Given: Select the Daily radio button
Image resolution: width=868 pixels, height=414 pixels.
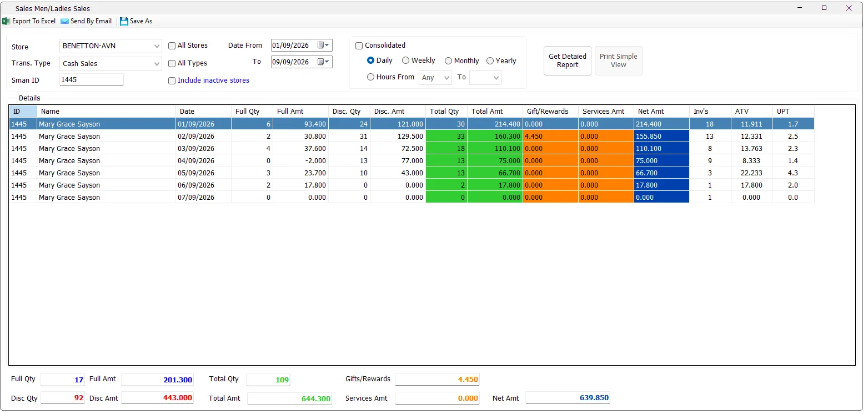Looking at the screenshot, I should pyautogui.click(x=370, y=60).
